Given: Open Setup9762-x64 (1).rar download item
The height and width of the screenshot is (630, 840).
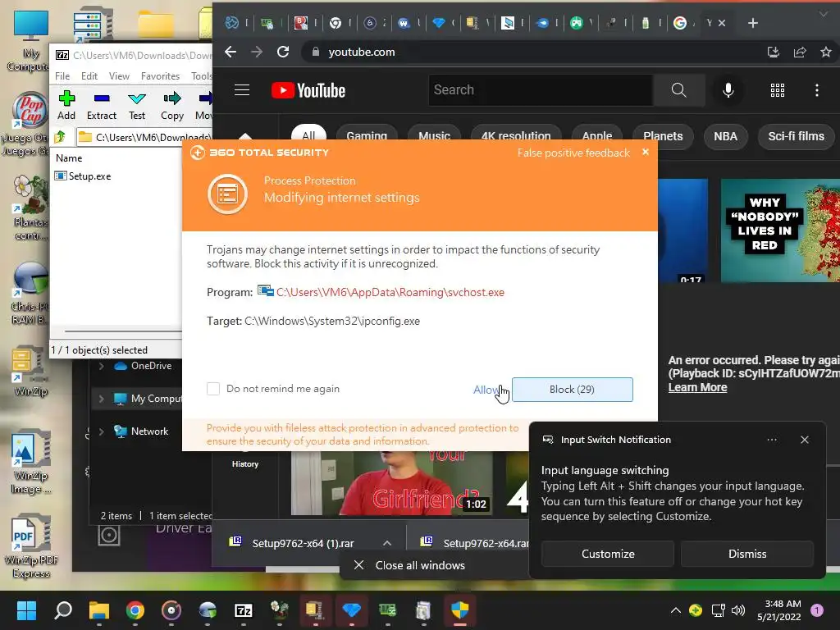Looking at the screenshot, I should point(303,543).
